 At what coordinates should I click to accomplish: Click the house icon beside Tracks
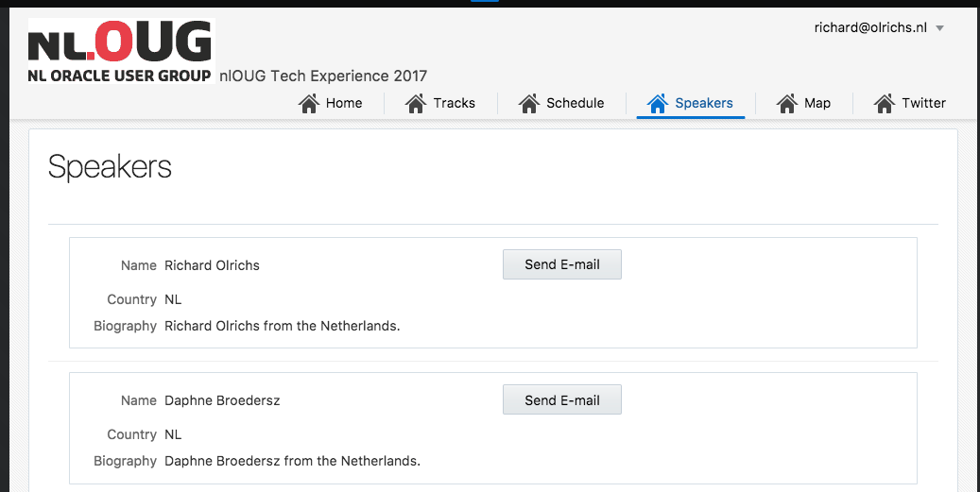click(416, 103)
